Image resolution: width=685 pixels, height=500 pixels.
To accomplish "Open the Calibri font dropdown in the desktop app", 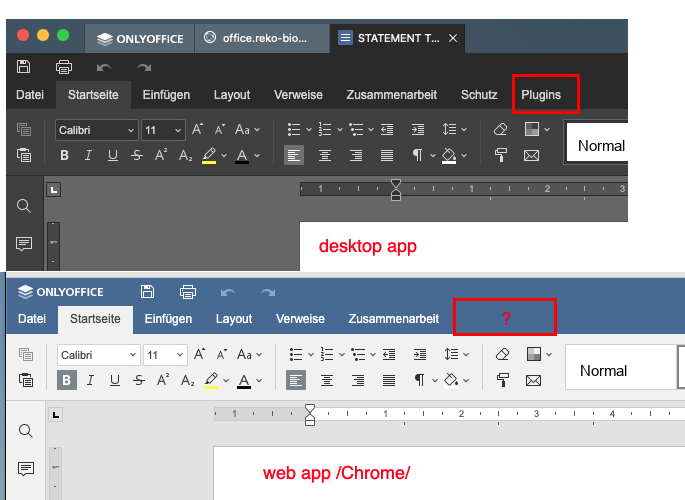I will [130, 130].
